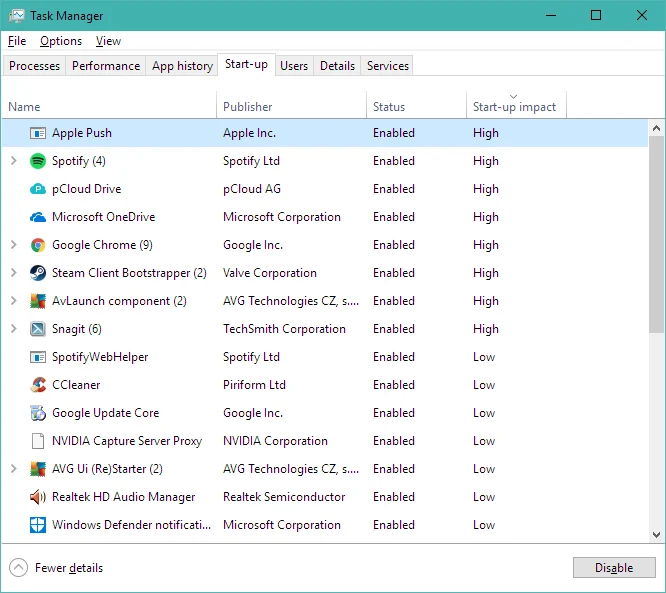Select the Realtek Semiconductor publisher cell
This screenshot has height=593, width=666.
tap(284, 497)
